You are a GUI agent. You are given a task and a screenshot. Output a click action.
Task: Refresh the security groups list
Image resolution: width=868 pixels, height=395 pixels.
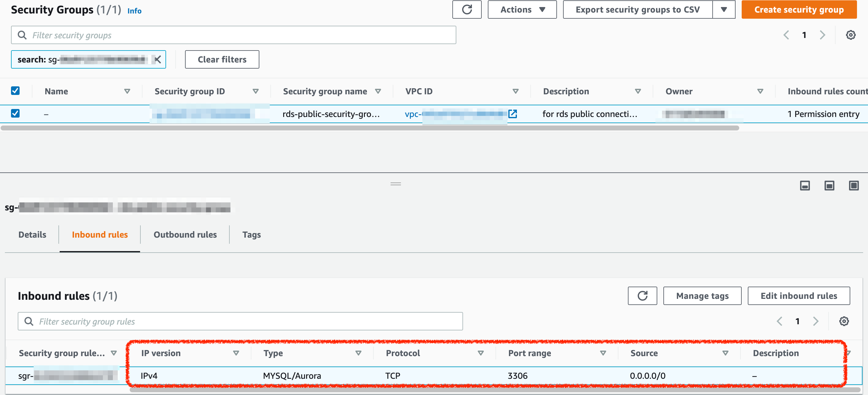tap(467, 9)
